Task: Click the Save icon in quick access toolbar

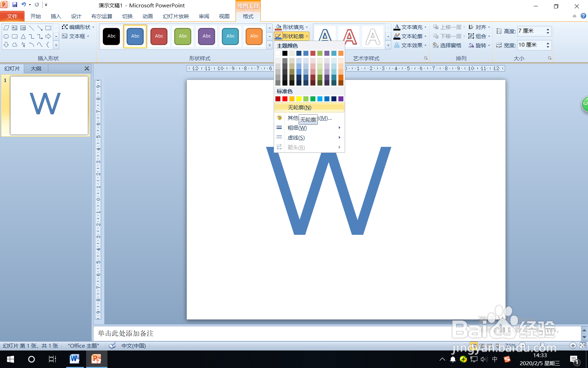Action: click(x=15, y=5)
